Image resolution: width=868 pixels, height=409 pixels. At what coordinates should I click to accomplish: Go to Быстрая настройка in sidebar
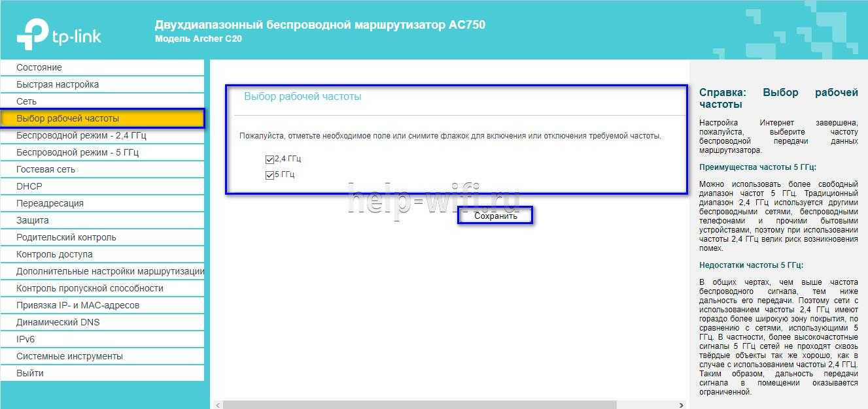(x=58, y=84)
